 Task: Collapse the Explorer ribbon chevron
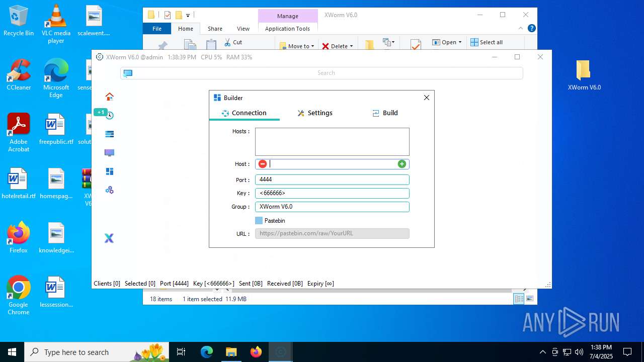click(x=521, y=29)
